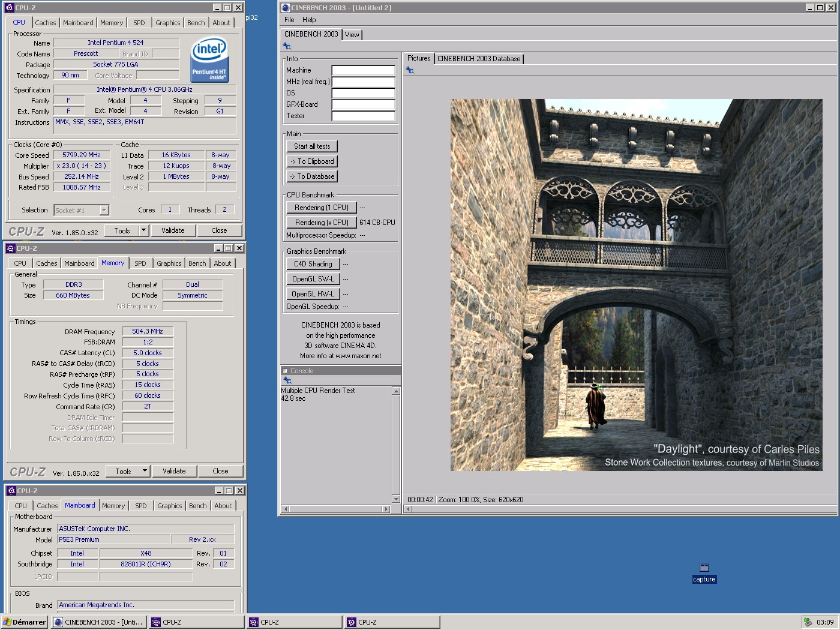Click the Memory CPU-Z window title icon
The height and width of the screenshot is (630, 840).
tap(11, 248)
